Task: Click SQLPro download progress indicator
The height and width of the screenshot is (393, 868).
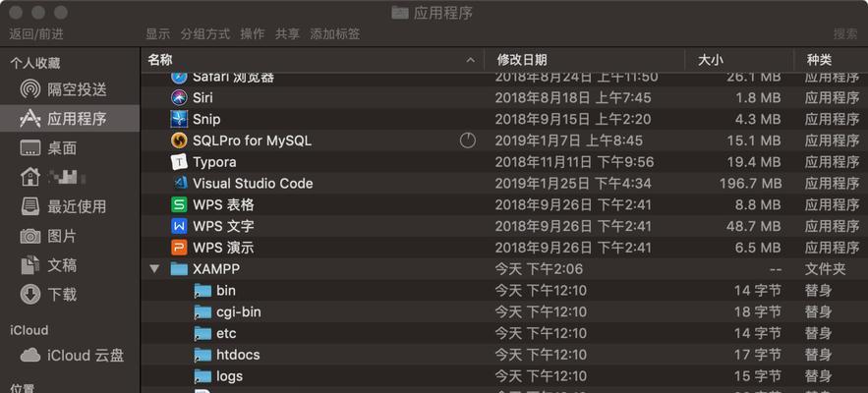Action: click(x=468, y=140)
